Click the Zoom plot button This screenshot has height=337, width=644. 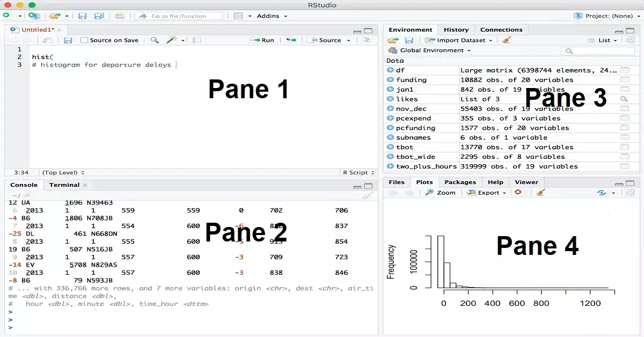440,193
